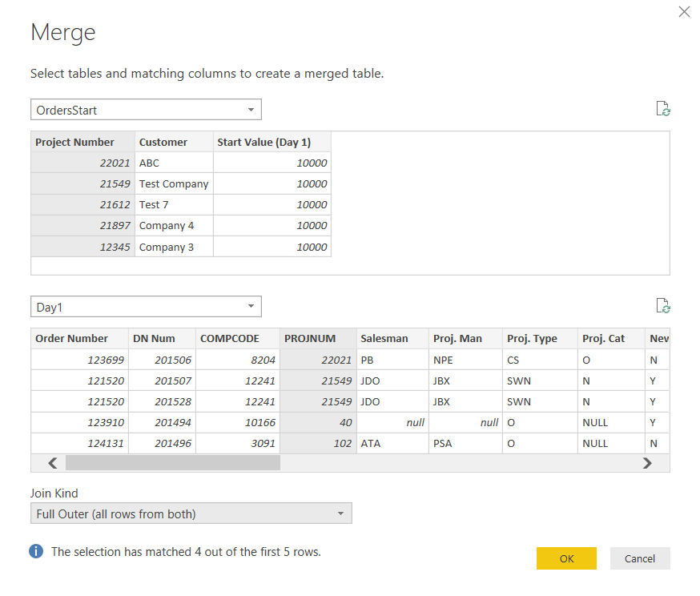Click COMPCODE 8204 cell
The width and height of the screenshot is (700, 596).
[x=238, y=360]
